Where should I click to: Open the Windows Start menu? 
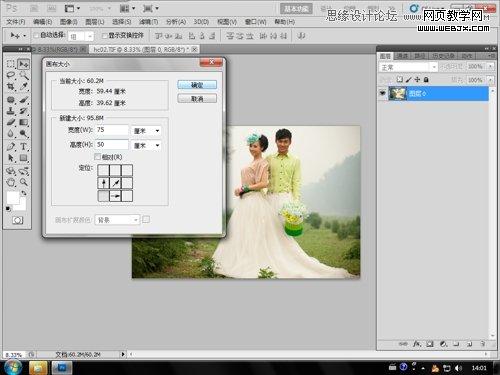point(12,367)
